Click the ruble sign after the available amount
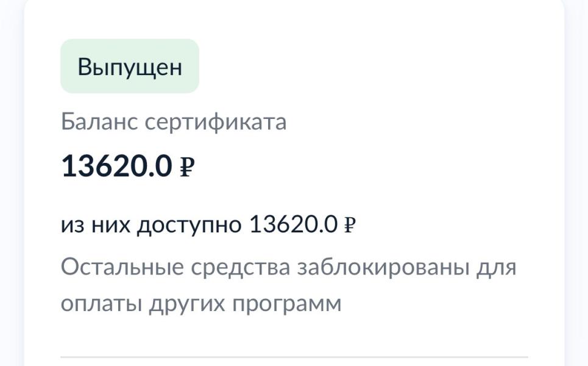This screenshot has height=366, width=588. [x=350, y=226]
